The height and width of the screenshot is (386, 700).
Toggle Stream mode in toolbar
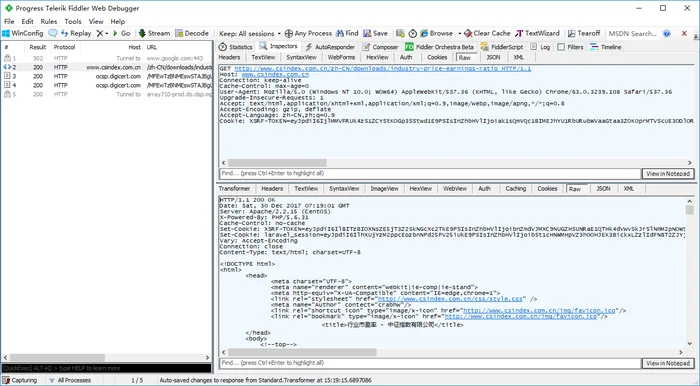point(154,33)
